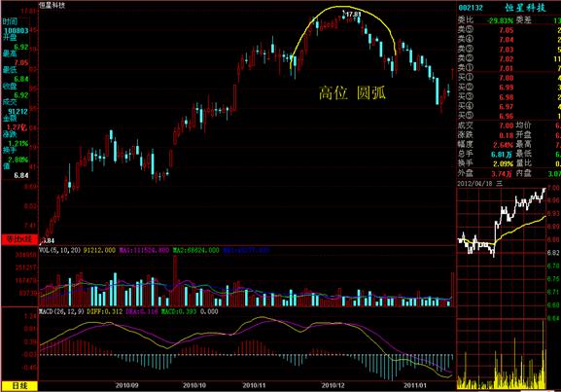Click the 2010/12 date marker on time axis

pyautogui.click(x=333, y=385)
